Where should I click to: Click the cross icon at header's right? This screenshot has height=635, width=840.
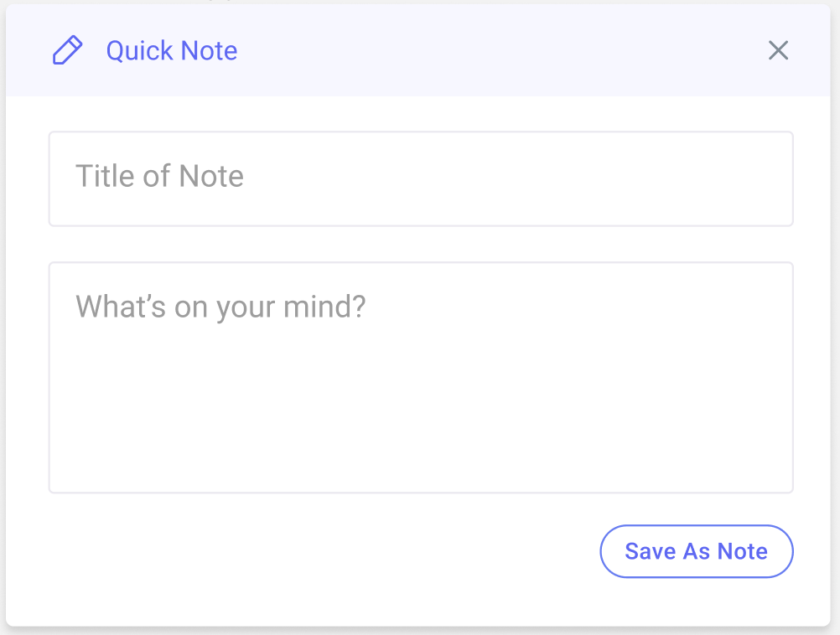tap(778, 50)
